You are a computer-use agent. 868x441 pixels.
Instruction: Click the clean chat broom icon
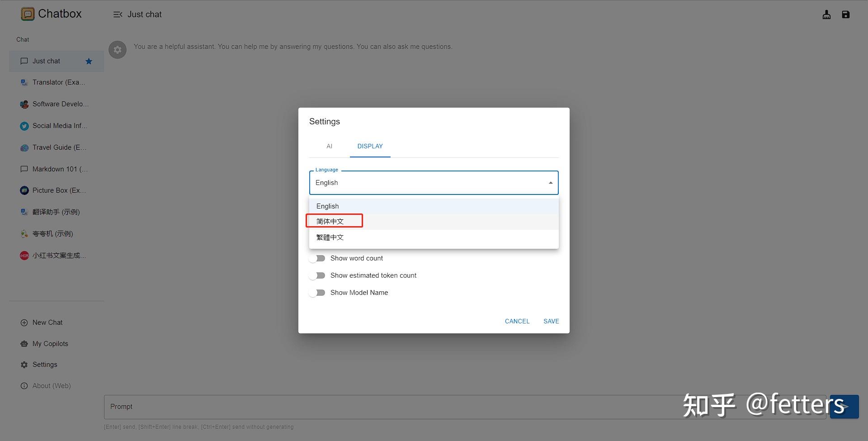click(826, 14)
